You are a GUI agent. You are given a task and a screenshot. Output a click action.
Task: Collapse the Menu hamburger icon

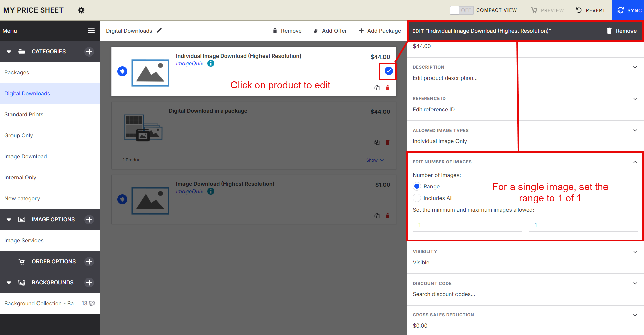click(x=91, y=31)
